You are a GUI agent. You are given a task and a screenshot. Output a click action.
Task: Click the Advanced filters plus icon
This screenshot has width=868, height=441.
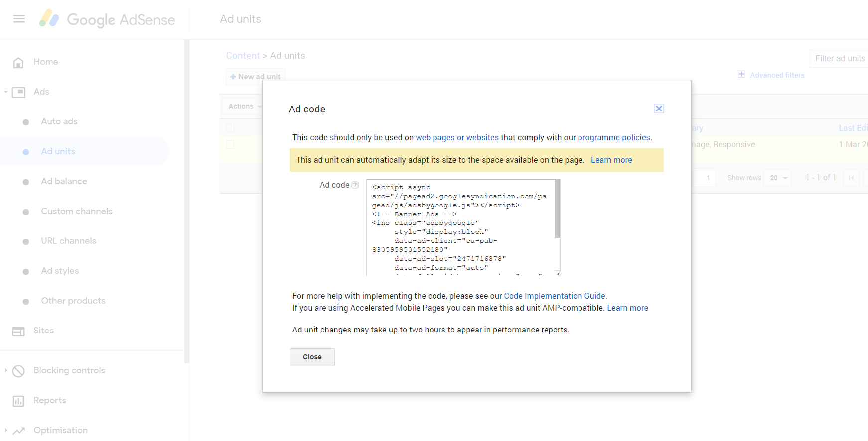(x=741, y=74)
